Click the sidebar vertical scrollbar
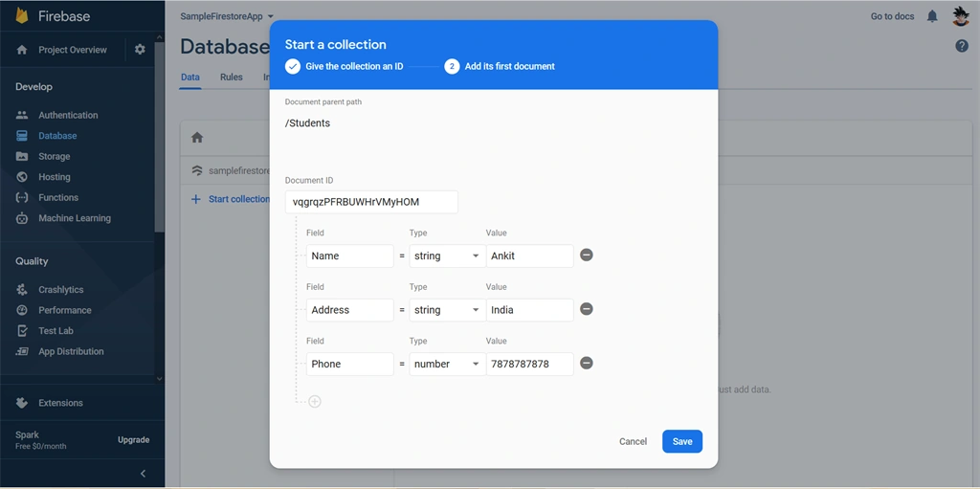 click(160, 138)
